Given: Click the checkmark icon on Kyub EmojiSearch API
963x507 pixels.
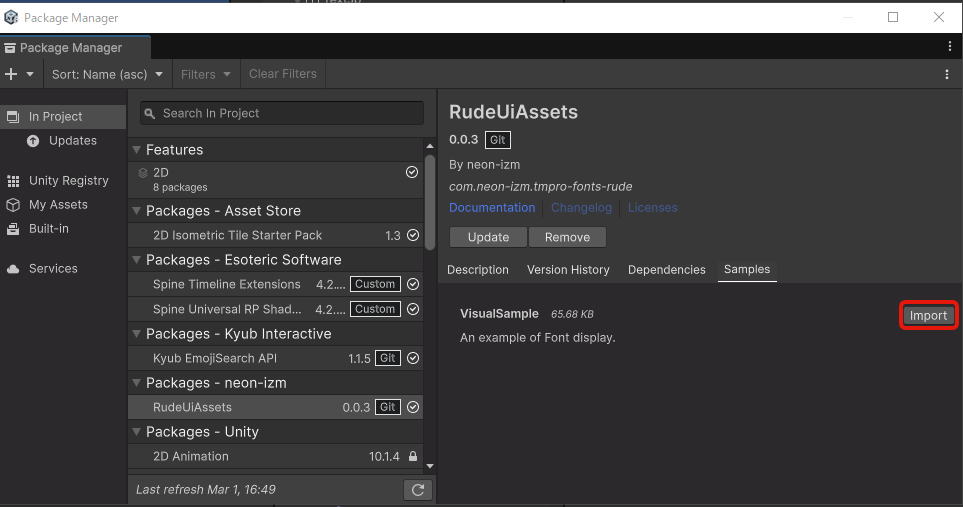Looking at the screenshot, I should click(x=413, y=358).
